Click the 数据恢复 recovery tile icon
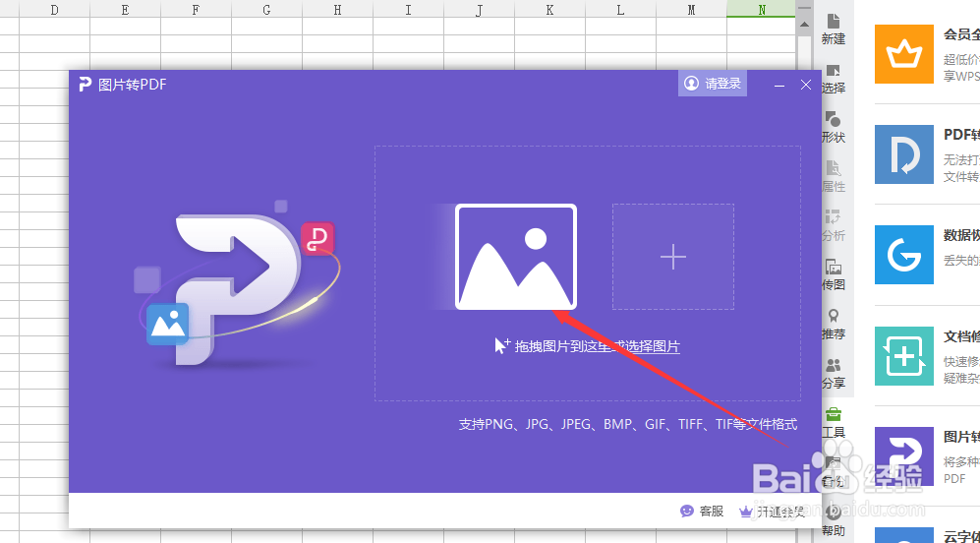 pyautogui.click(x=903, y=255)
